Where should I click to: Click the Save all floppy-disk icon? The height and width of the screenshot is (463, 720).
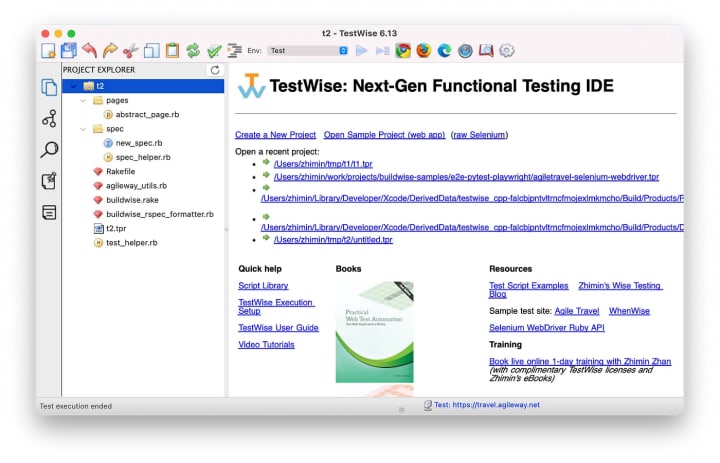(x=69, y=51)
